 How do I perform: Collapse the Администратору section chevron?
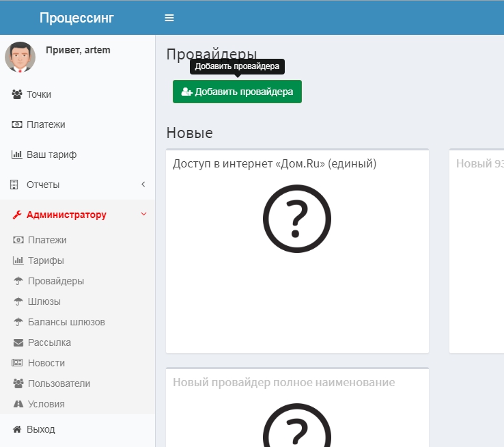(143, 215)
